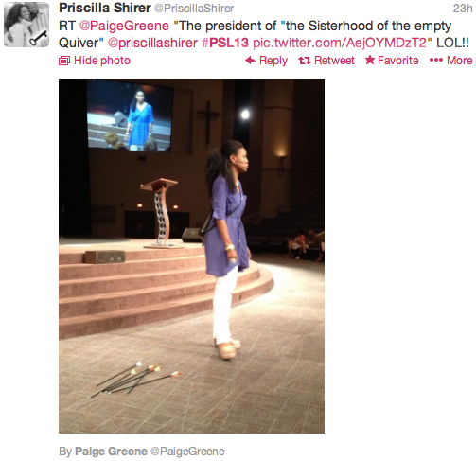Click the Retweet text button

coord(334,60)
